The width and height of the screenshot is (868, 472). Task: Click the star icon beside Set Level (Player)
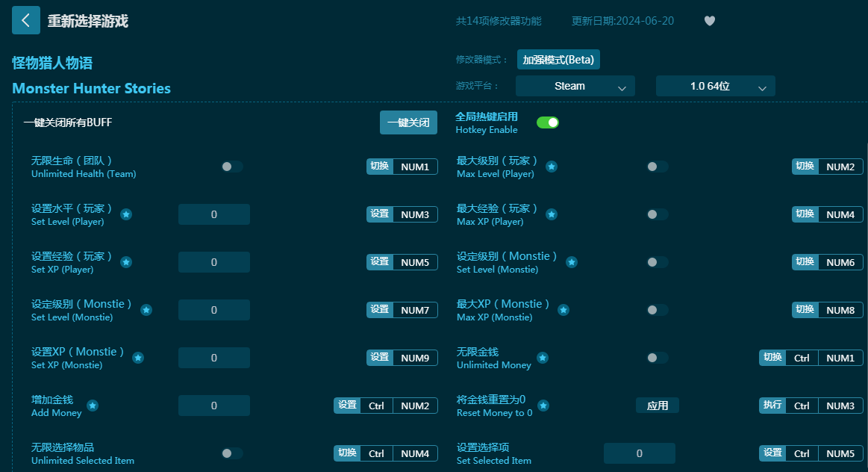(126, 214)
